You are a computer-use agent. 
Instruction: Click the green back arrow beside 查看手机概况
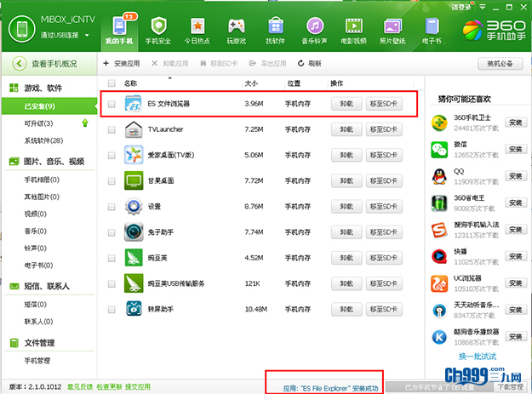(19, 64)
